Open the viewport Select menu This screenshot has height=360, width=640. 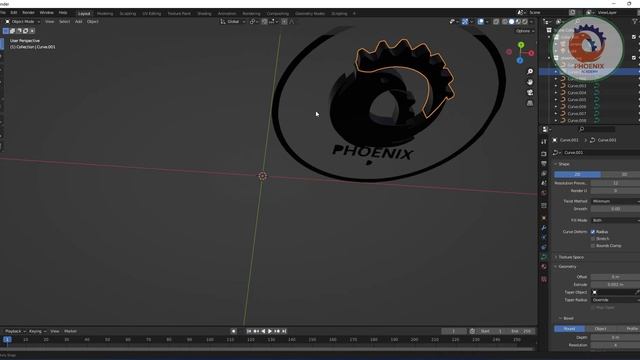(x=64, y=22)
